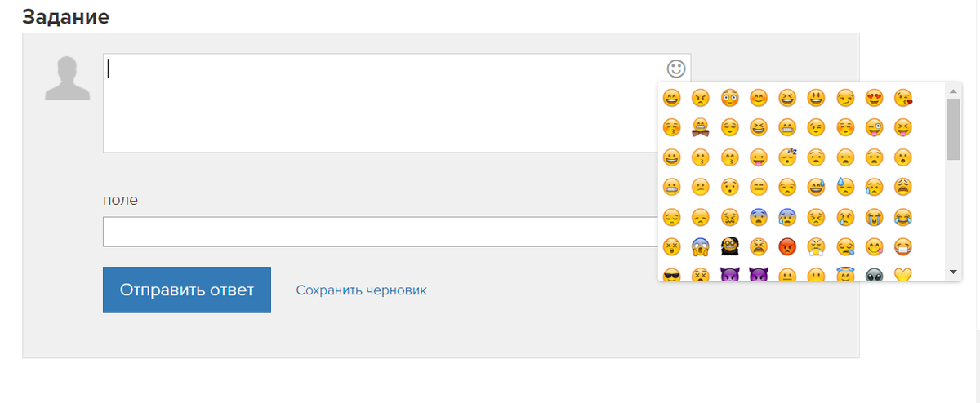Viewport: 980px width, 403px height.
Task: Insert the heart-eyes emoji
Action: coord(874,98)
